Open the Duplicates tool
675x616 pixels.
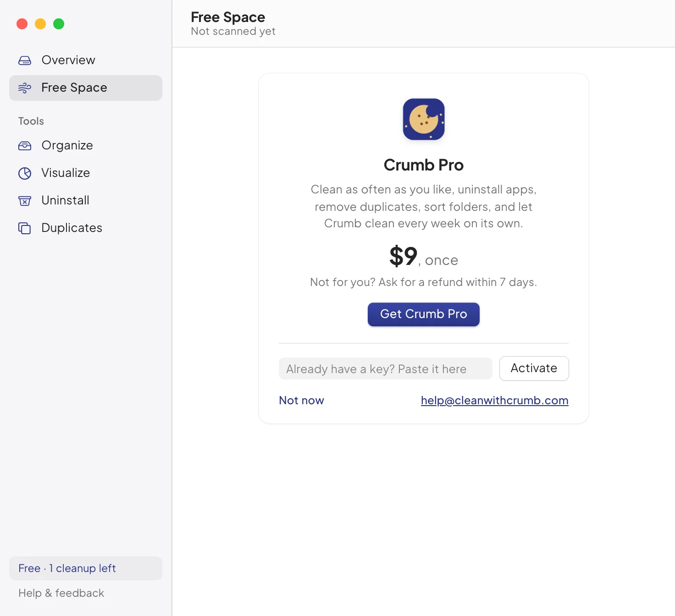[86, 228]
